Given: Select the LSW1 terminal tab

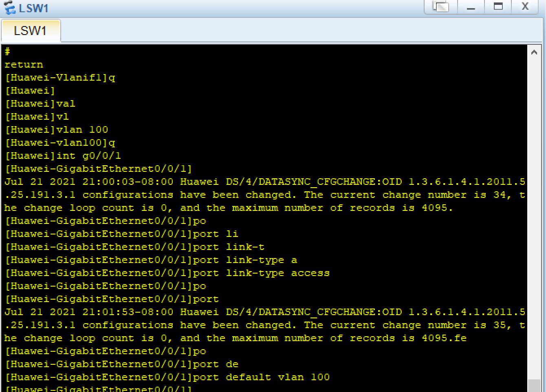Looking at the screenshot, I should pos(31,31).
